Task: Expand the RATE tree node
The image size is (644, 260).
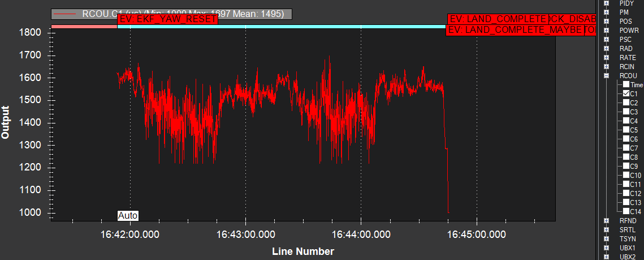Action: [606, 58]
